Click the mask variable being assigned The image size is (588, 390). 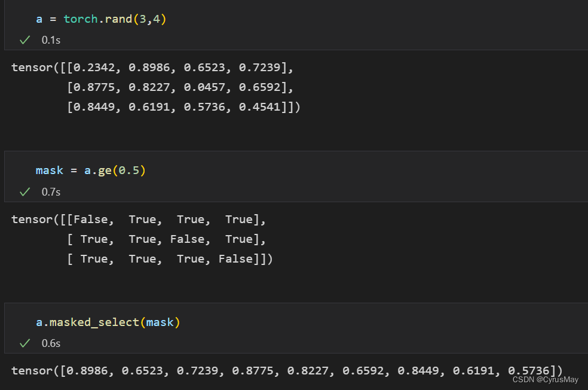49,171
